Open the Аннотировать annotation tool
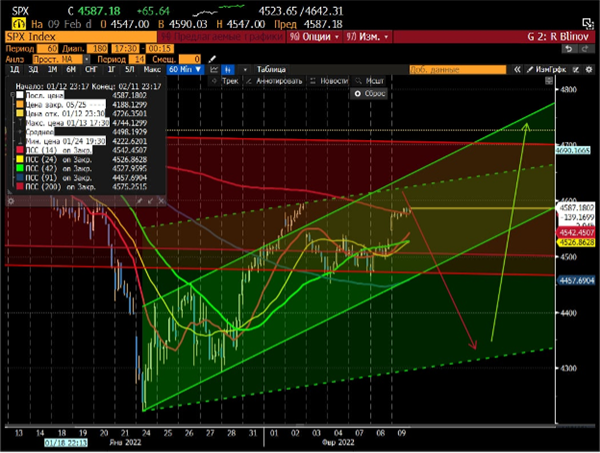This screenshot has height=453, width=600. (x=274, y=81)
